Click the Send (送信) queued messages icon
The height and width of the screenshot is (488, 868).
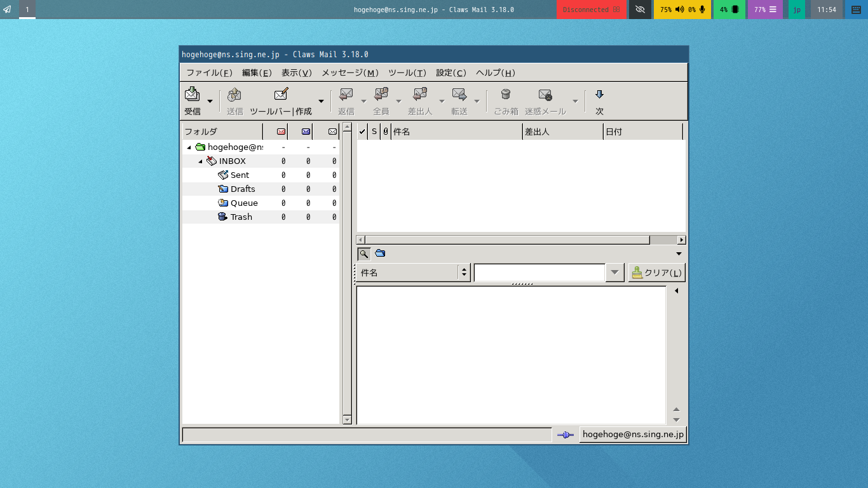click(234, 95)
